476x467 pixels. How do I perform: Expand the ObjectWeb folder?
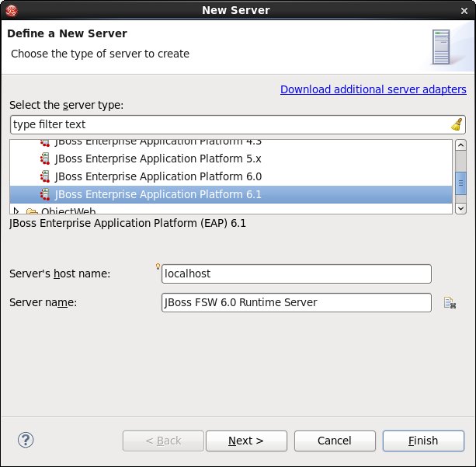click(x=16, y=211)
